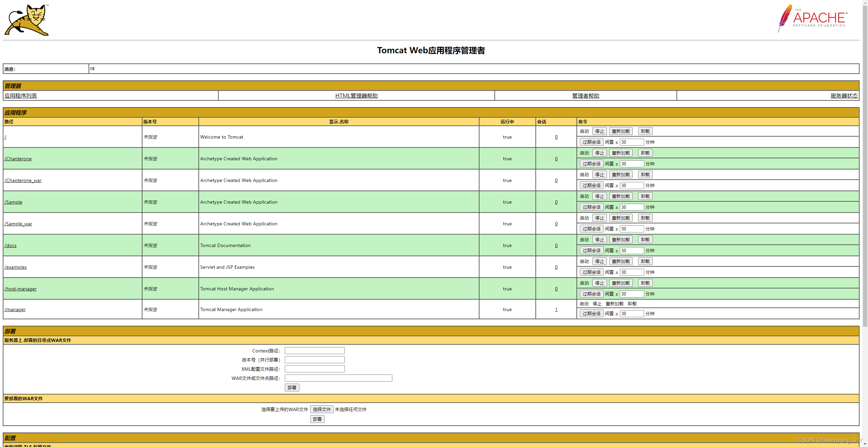The image size is (868, 447).
Task: Reload the /Chapterone application
Action: coord(621,153)
